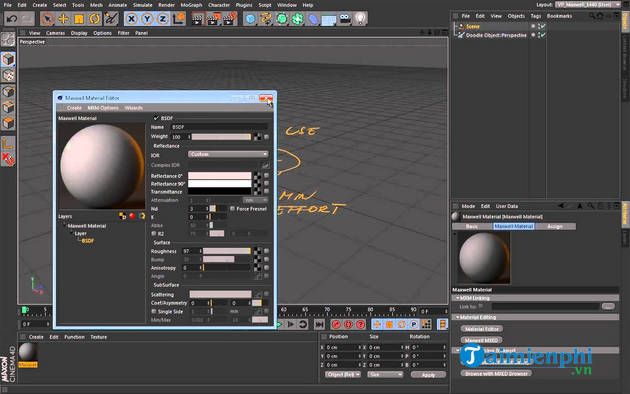
Task: Open the Mesh menu
Action: [96, 5]
